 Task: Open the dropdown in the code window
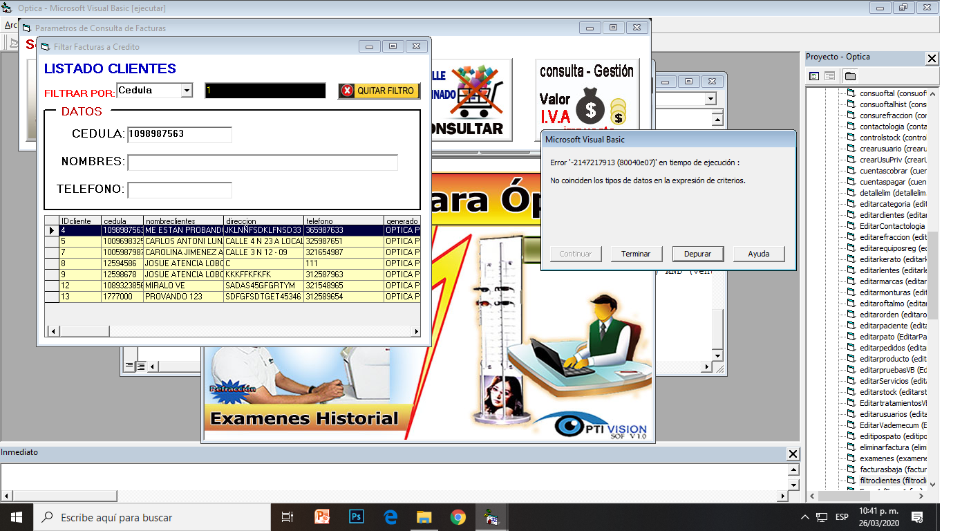(710, 100)
